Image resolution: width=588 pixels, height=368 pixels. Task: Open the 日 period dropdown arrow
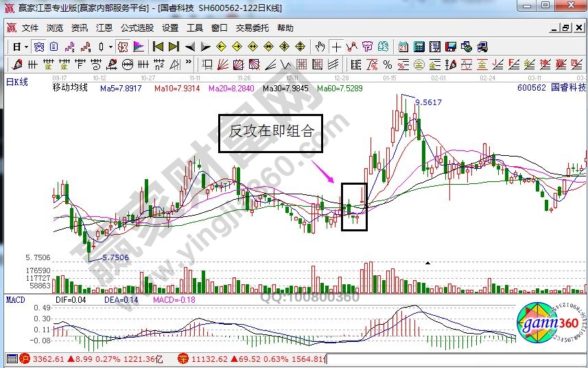tap(26, 47)
